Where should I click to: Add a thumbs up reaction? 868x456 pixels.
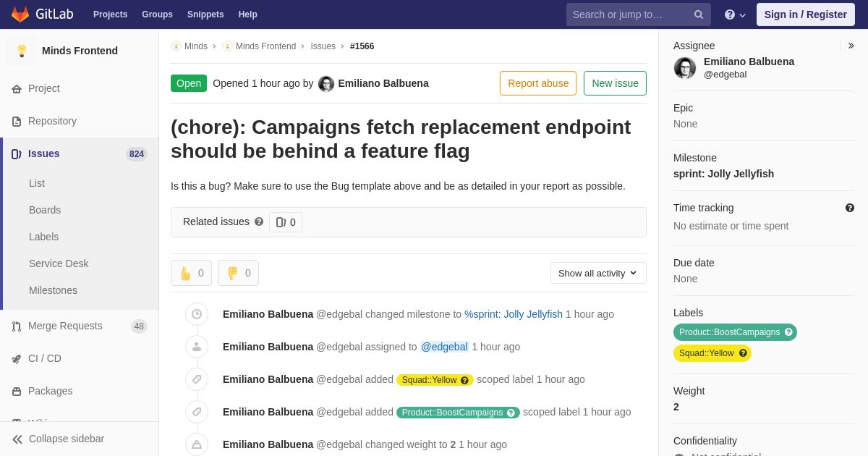[x=191, y=273]
